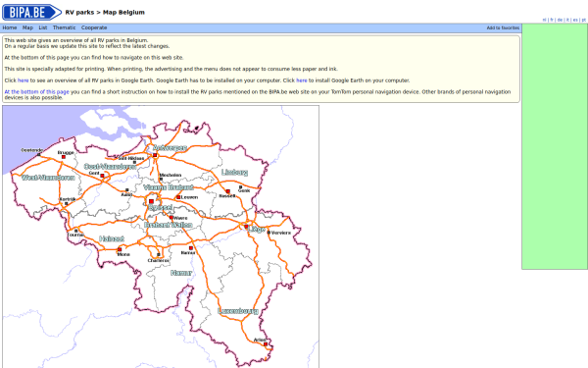
Task: Click the Arlon red city marker
Action: [266, 344]
